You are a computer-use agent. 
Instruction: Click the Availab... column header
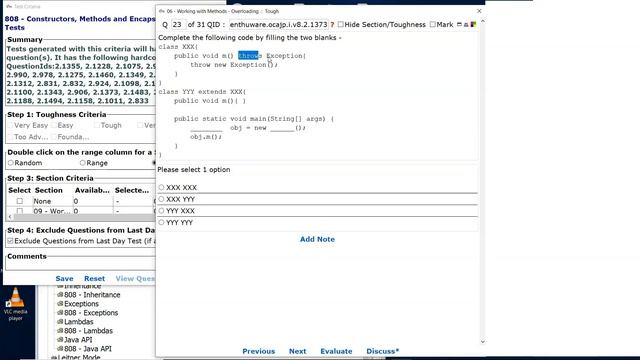point(92,190)
